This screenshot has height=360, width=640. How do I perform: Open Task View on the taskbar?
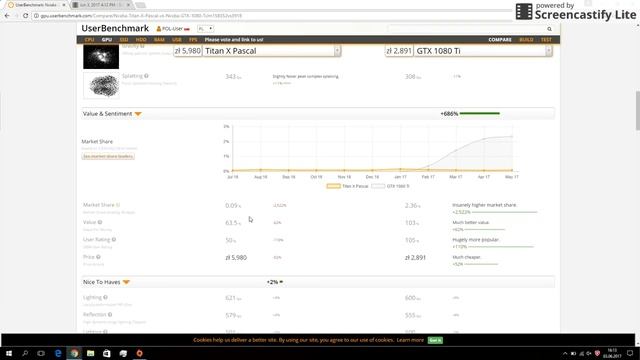coord(41,353)
